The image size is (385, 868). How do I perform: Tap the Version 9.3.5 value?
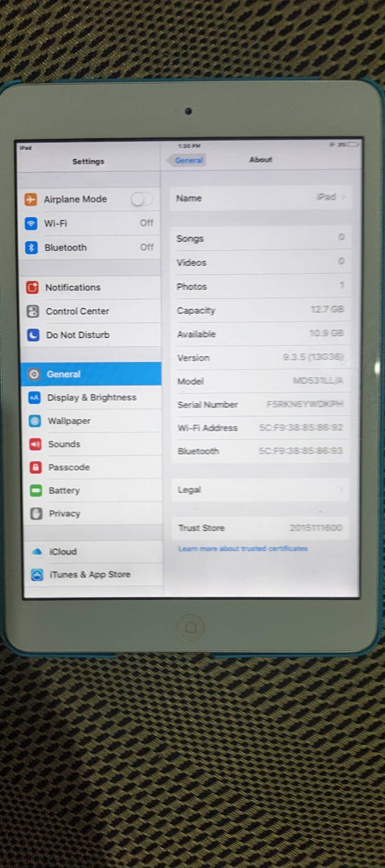point(313,357)
